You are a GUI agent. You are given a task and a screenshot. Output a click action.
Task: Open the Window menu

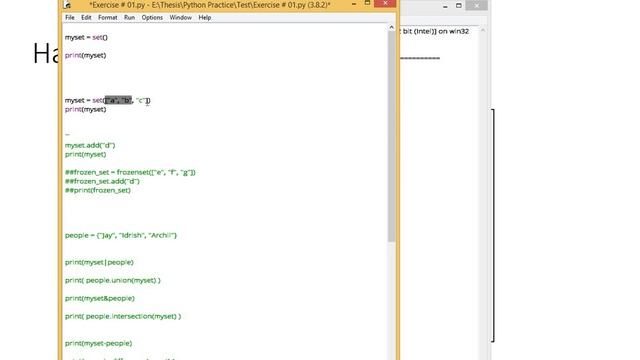pyautogui.click(x=180, y=18)
